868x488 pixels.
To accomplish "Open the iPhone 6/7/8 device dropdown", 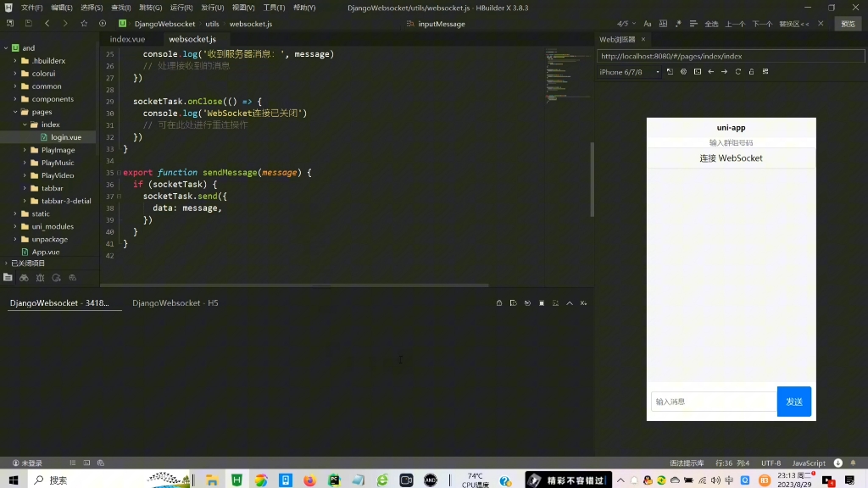I will pos(630,72).
